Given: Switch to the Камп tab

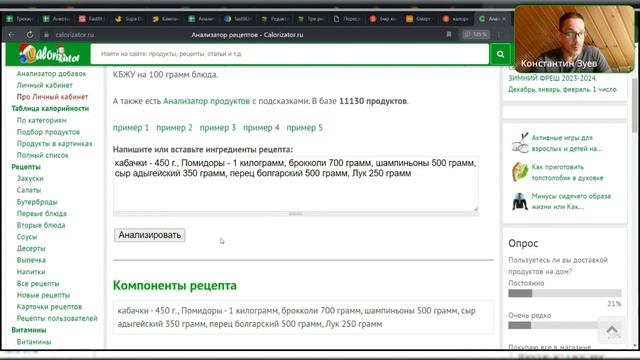Looking at the screenshot, I should pyautogui.click(x=164, y=19).
